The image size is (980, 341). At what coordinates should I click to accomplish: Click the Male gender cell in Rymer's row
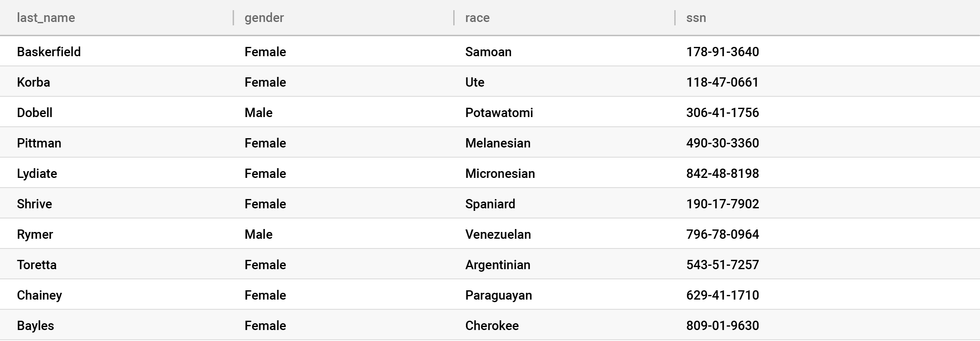click(258, 234)
